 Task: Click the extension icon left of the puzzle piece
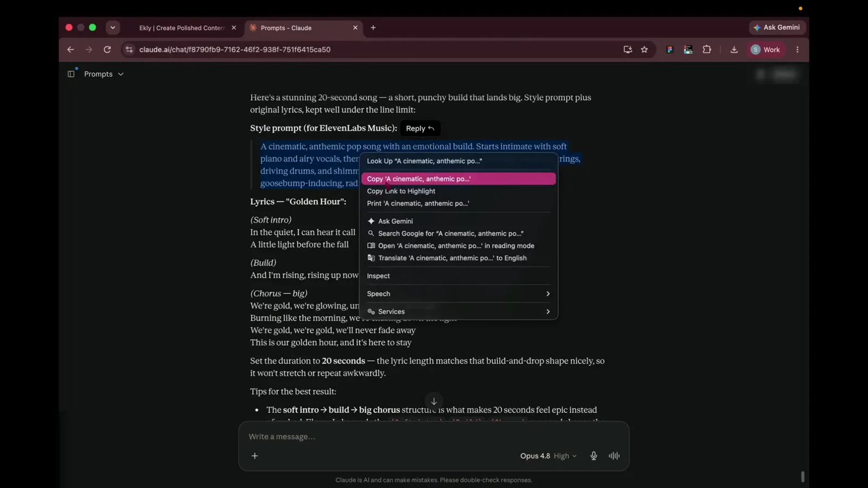[x=688, y=49]
